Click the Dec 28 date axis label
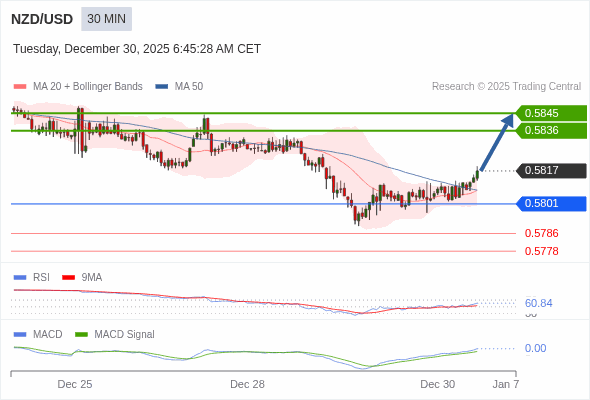 pyautogui.click(x=247, y=384)
